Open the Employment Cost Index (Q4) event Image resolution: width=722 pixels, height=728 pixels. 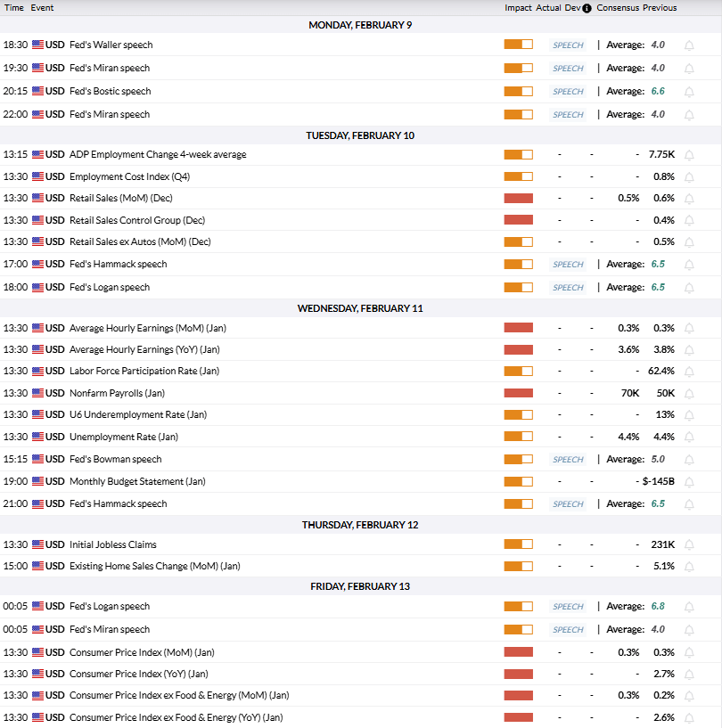pos(129,177)
